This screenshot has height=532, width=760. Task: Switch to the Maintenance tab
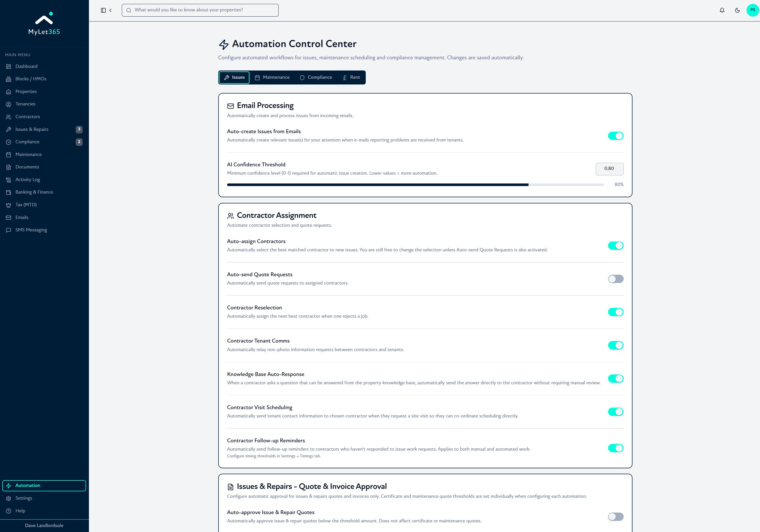(x=272, y=77)
